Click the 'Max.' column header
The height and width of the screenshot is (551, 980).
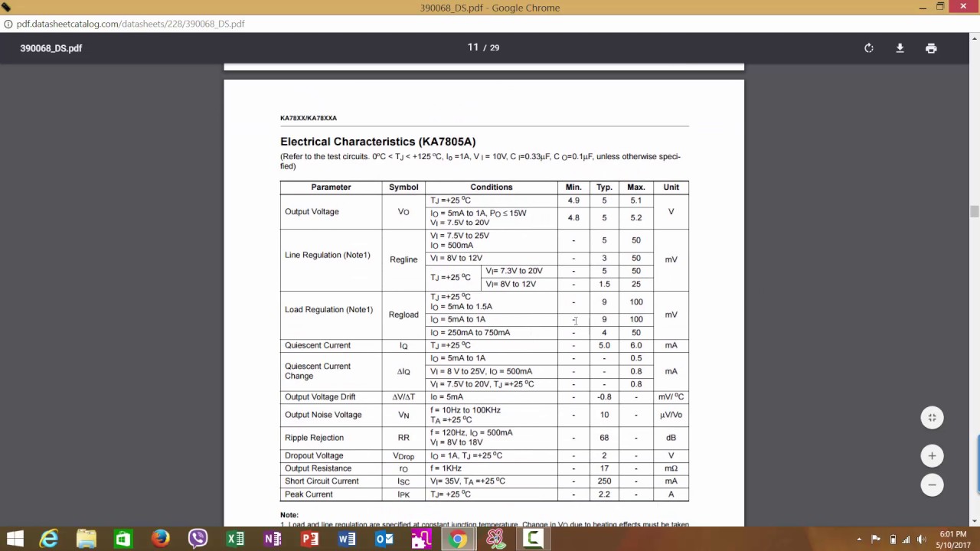click(x=636, y=187)
